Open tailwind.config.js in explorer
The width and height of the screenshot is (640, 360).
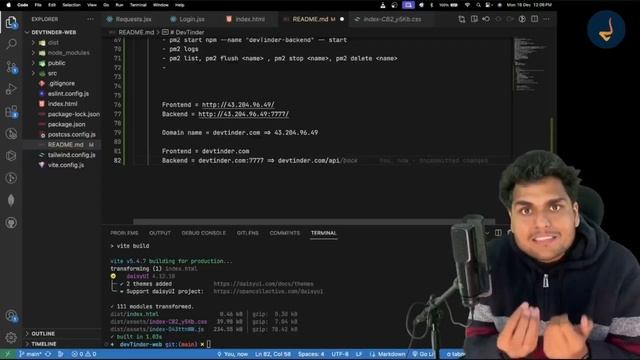click(71, 155)
